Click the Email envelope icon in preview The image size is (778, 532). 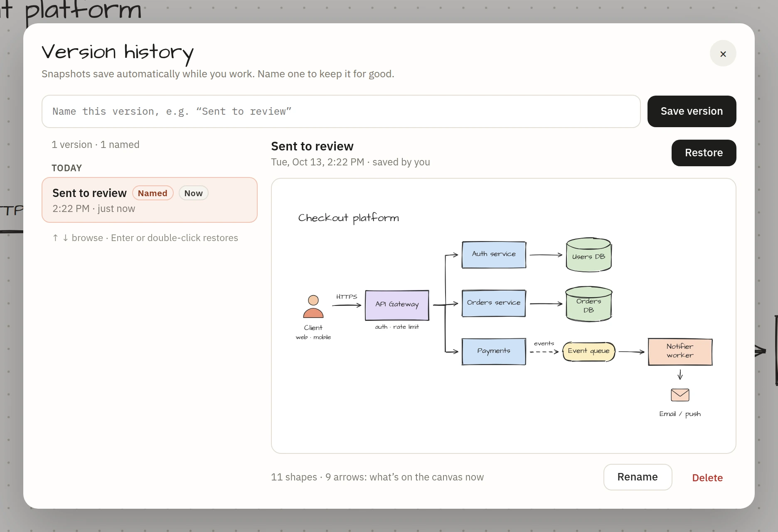(680, 395)
